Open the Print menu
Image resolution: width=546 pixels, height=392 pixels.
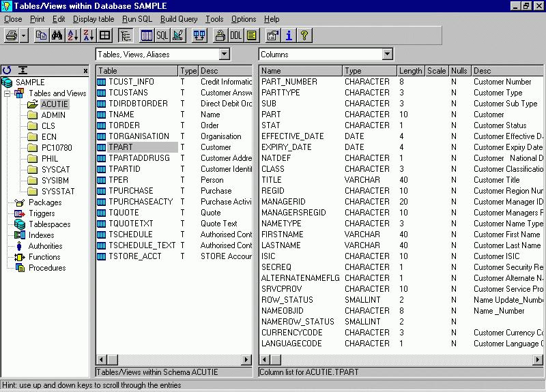click(38, 19)
